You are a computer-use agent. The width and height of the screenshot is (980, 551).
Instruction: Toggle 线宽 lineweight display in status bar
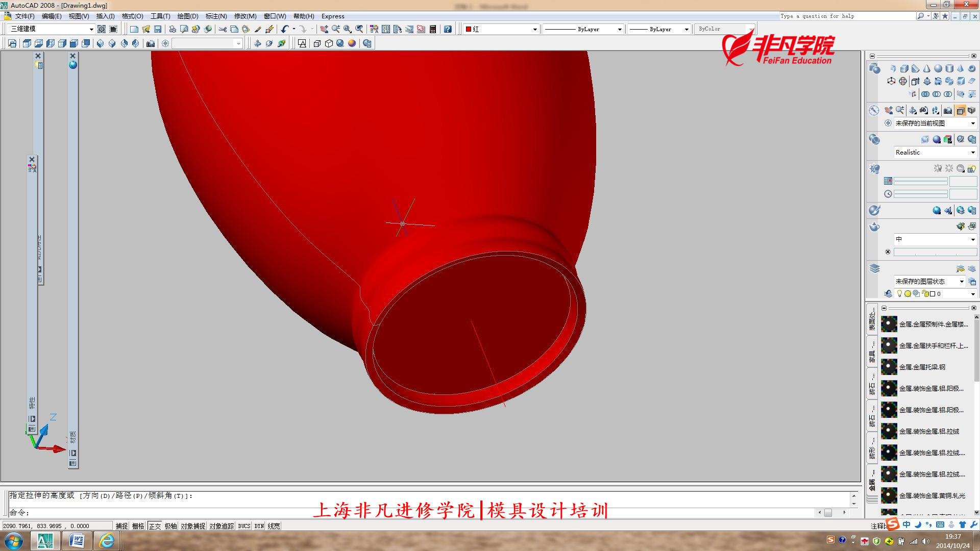click(274, 526)
